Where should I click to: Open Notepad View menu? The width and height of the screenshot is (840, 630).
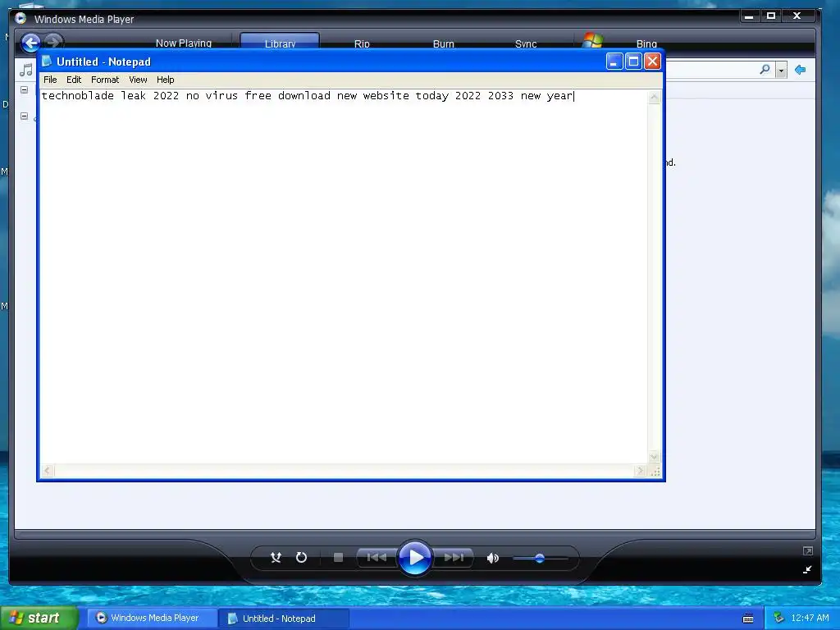138,80
